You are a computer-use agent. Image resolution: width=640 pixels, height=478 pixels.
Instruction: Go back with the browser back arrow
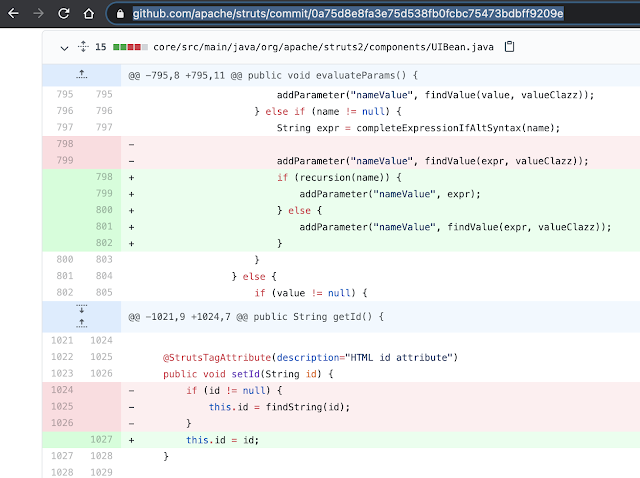[x=13, y=13]
